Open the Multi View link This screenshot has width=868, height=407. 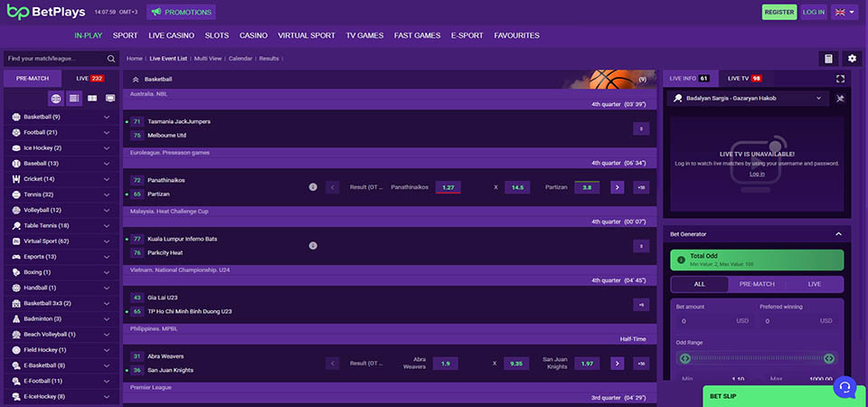[x=208, y=58]
